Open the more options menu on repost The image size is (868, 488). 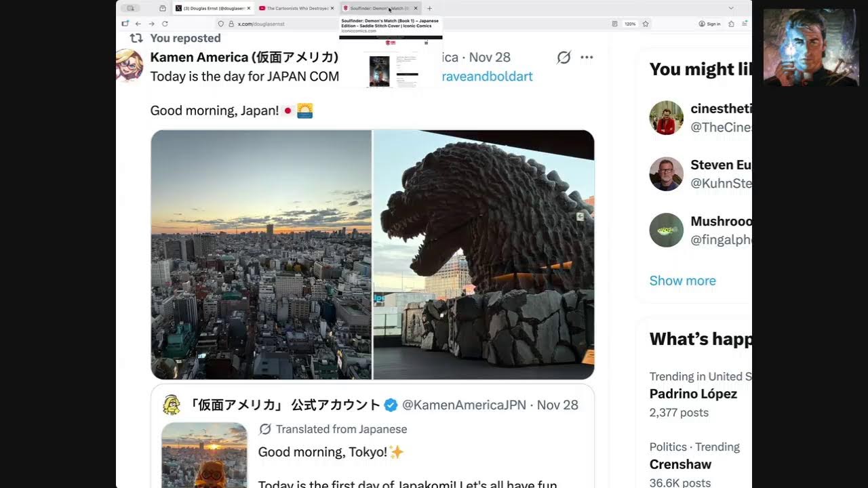point(587,58)
